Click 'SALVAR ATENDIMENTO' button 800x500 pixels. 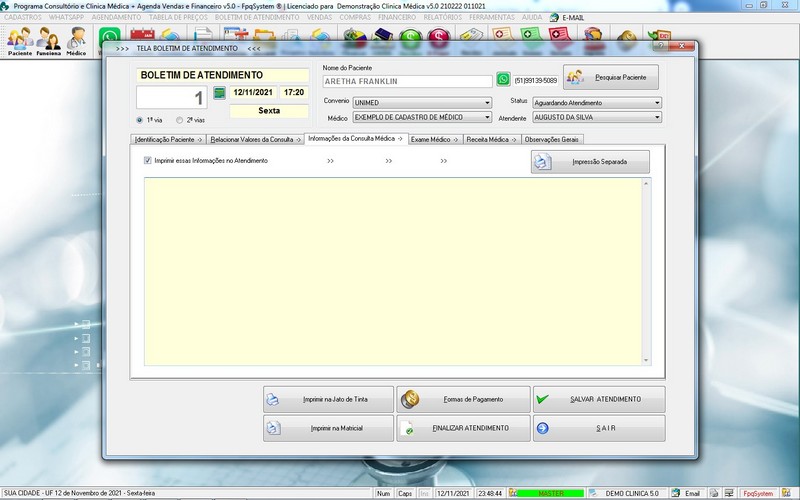[599, 399]
